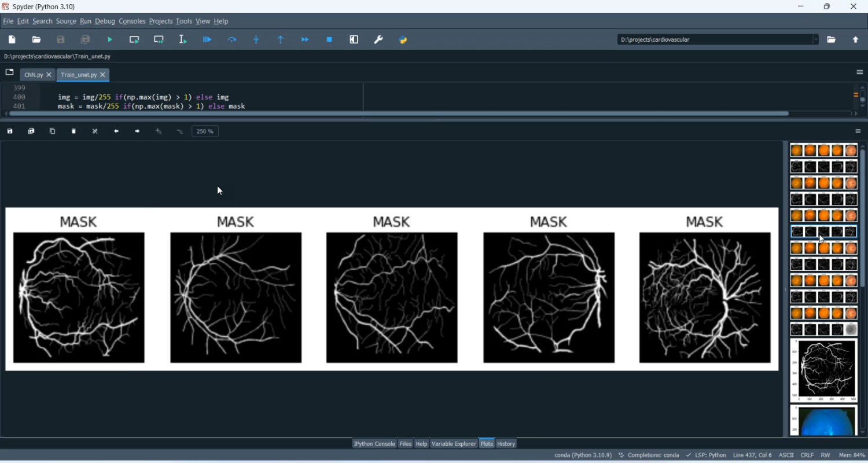The width and height of the screenshot is (868, 463).
Task: Open the editor pane options menu
Action: (859, 73)
